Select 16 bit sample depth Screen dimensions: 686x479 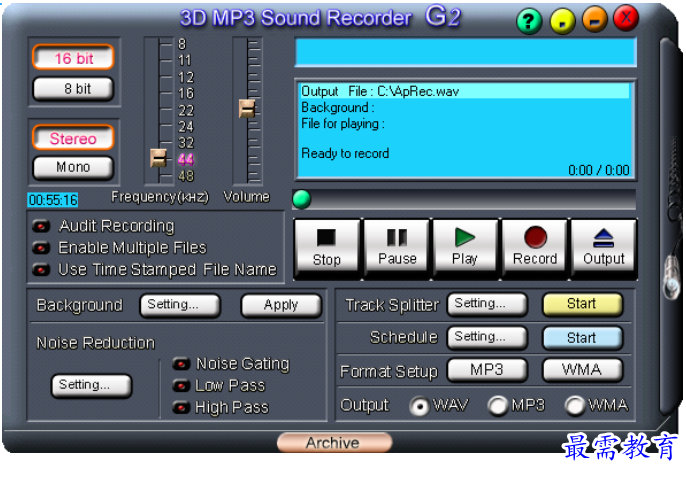[73, 58]
